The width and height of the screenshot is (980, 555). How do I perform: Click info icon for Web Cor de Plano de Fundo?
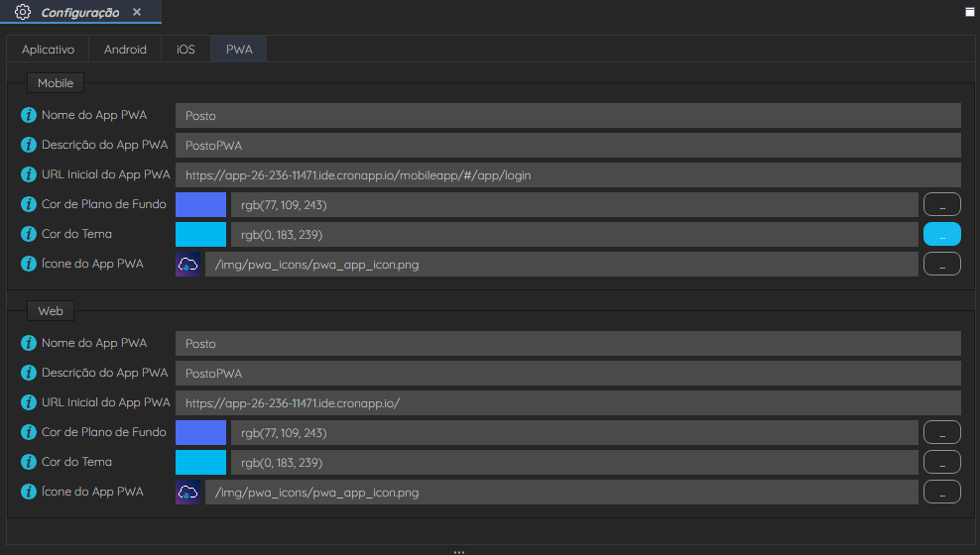click(29, 432)
